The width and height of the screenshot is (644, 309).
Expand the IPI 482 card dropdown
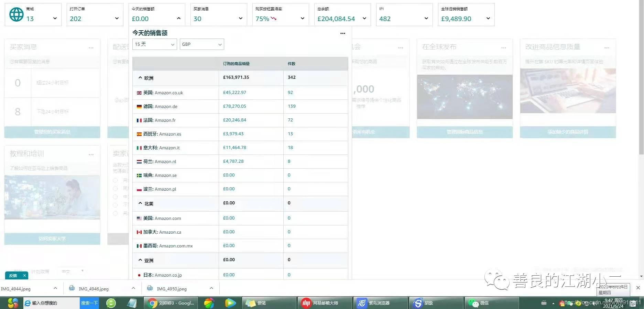(x=426, y=18)
